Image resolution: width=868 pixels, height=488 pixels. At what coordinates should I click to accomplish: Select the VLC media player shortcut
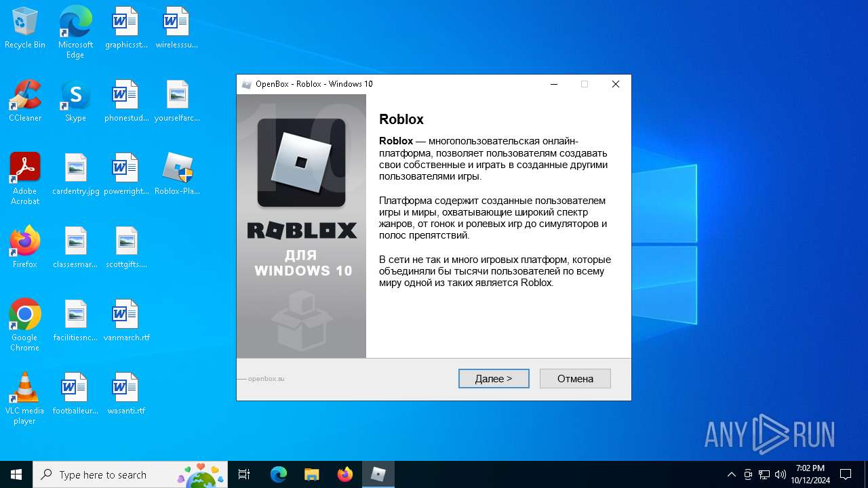25,399
